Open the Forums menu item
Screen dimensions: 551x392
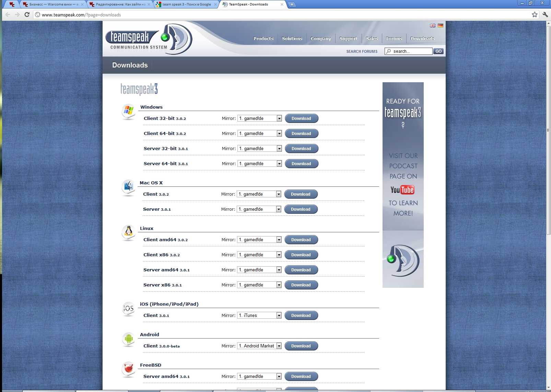coord(394,38)
